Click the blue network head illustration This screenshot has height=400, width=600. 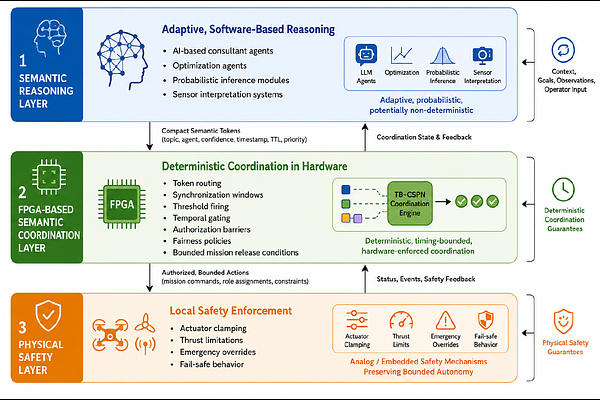[x=122, y=60]
